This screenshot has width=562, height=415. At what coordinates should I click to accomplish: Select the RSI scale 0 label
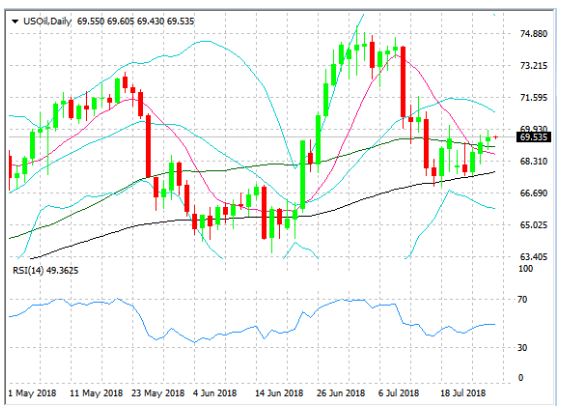pyautogui.click(x=520, y=377)
